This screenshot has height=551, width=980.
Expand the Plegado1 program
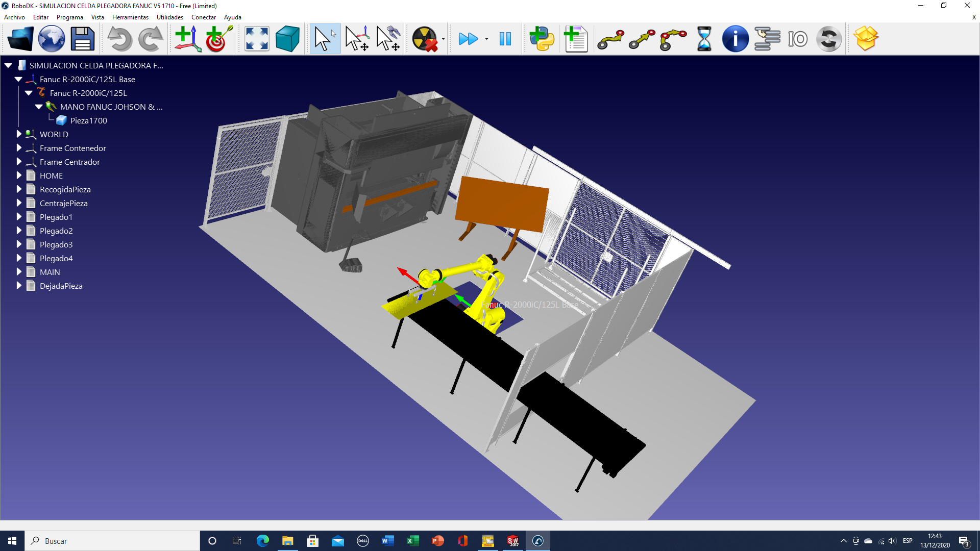19,217
